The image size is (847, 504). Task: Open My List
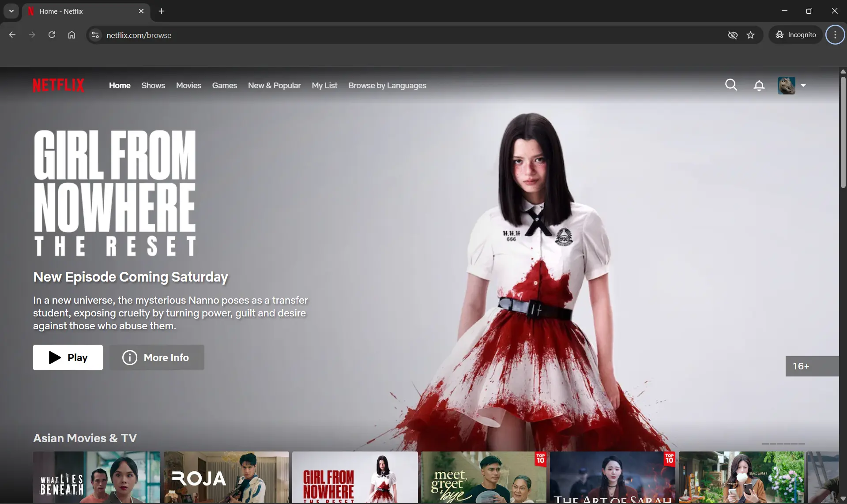324,86
